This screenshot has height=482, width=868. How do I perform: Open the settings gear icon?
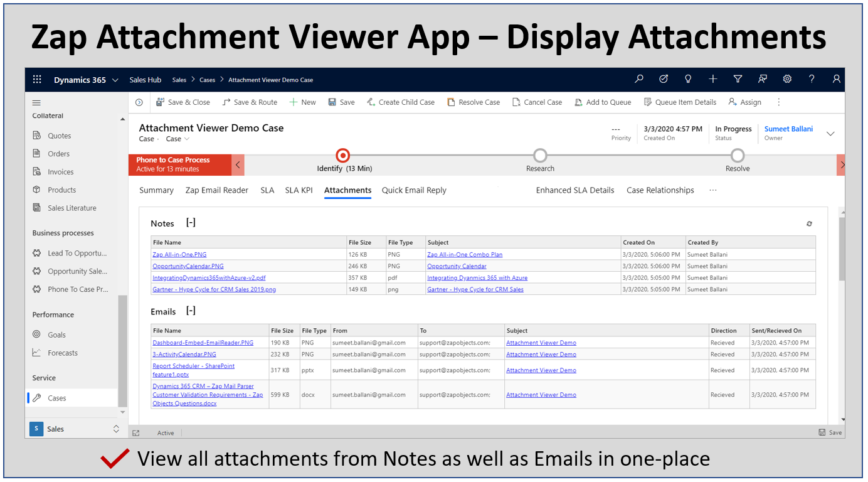tap(787, 79)
